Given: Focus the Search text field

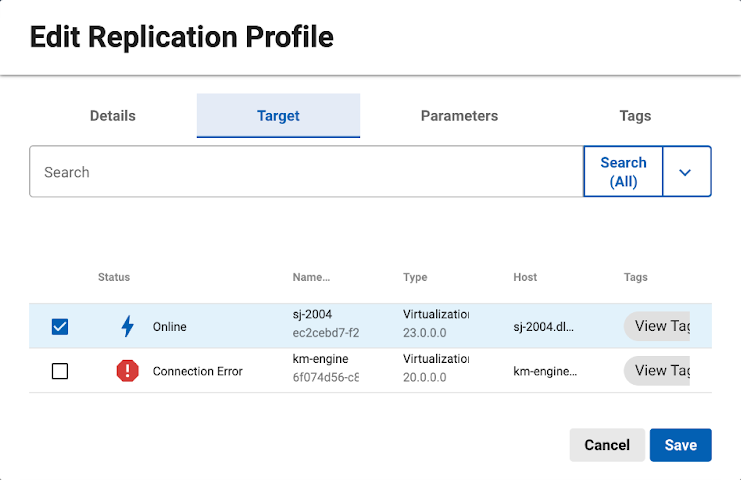Looking at the screenshot, I should pyautogui.click(x=306, y=172).
